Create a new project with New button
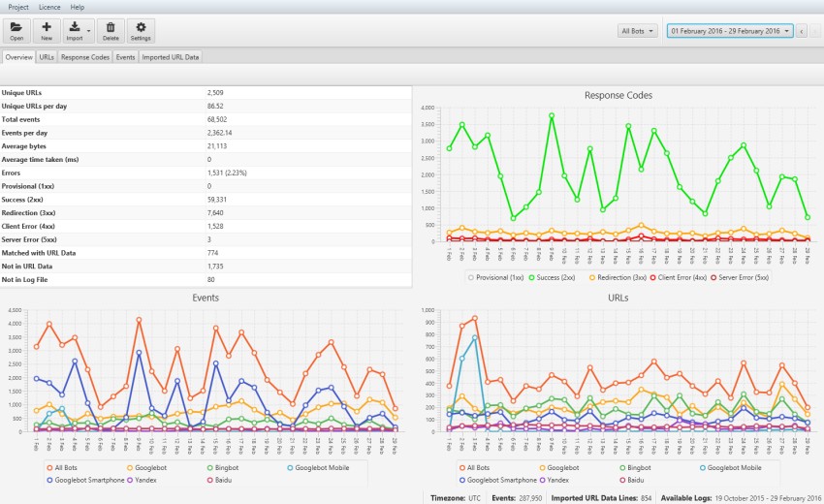This screenshot has width=824, height=504. coord(47,30)
